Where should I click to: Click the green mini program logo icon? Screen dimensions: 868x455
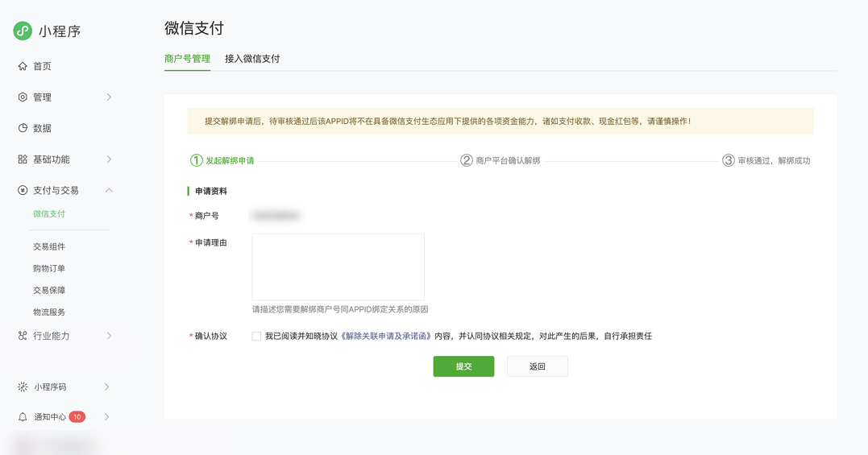pyautogui.click(x=23, y=31)
